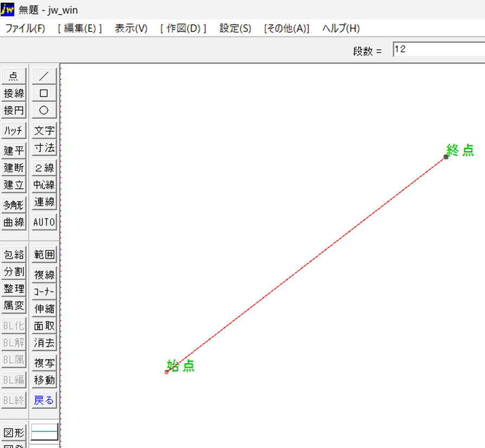Open the 表示(V) display menu
Screen dimensions: 485x448
130,28
